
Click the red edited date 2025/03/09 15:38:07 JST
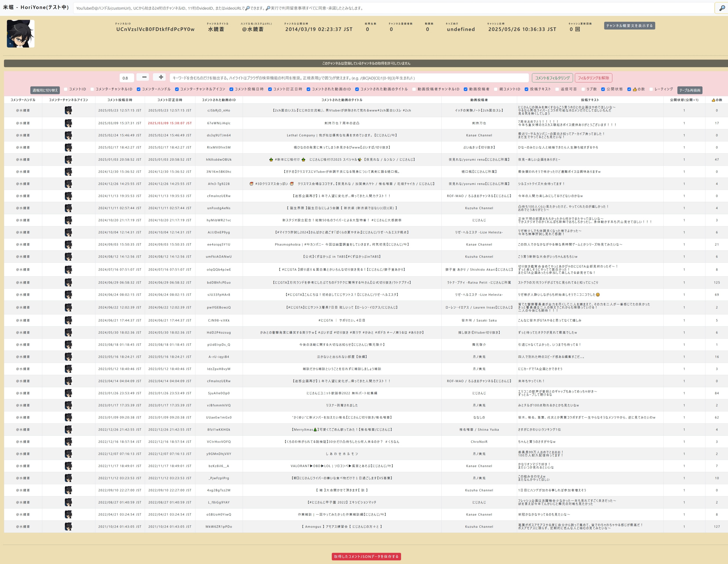(170, 123)
